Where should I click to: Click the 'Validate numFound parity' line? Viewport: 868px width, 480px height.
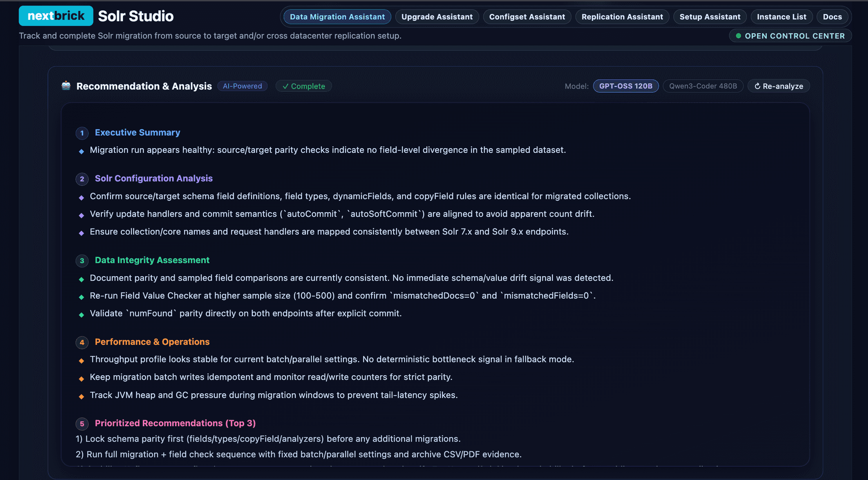pyautogui.click(x=245, y=313)
